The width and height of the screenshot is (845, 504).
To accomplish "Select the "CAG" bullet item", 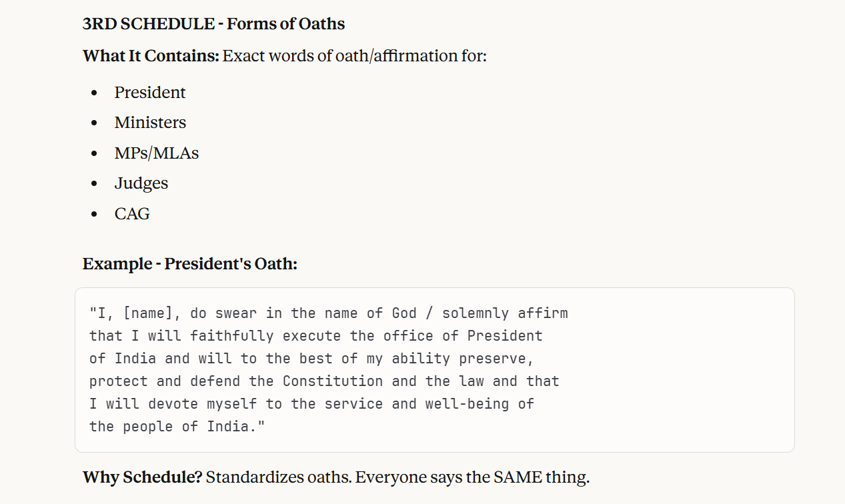I will coord(132,214).
